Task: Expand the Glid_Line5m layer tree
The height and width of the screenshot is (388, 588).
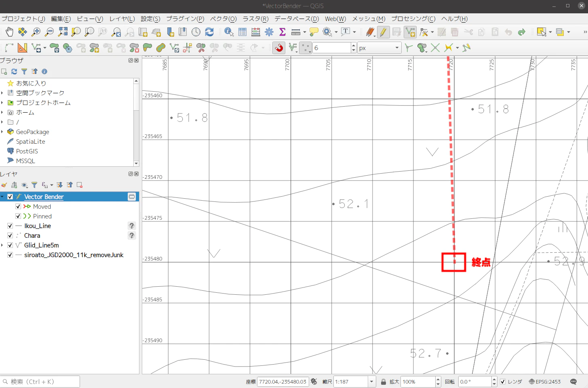Action: pyautogui.click(x=2, y=245)
